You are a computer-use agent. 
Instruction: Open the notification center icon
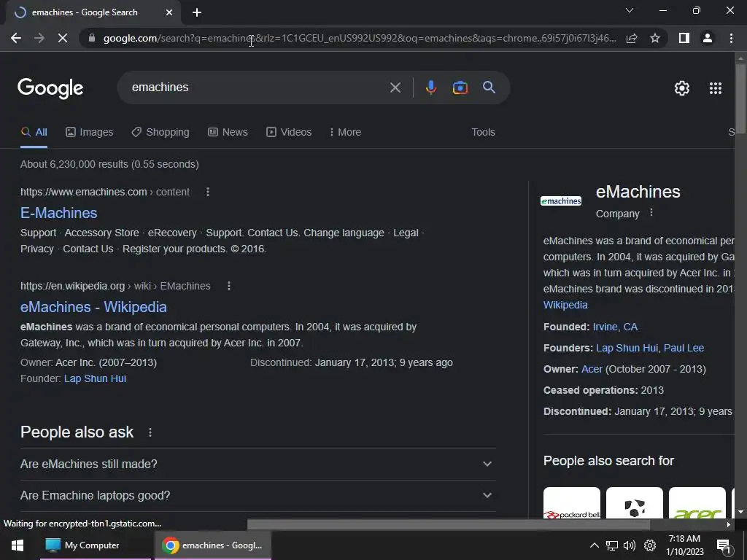tap(723, 545)
